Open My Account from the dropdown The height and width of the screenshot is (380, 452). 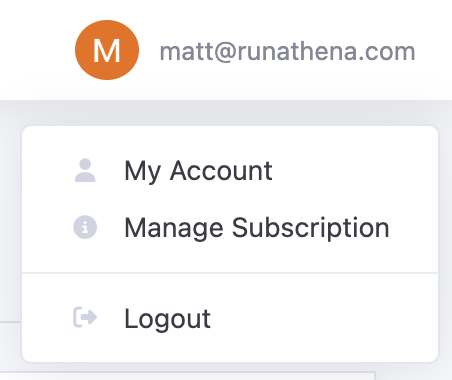[x=230, y=170]
